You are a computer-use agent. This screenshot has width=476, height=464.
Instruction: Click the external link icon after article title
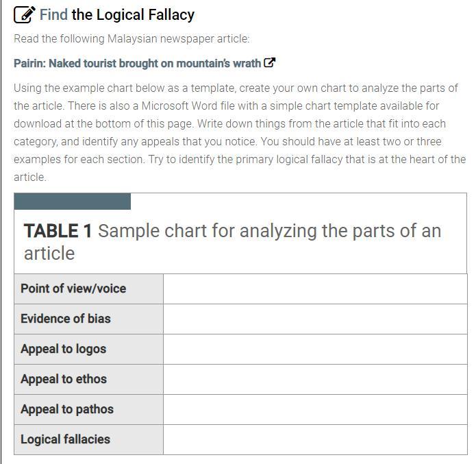[x=270, y=62]
